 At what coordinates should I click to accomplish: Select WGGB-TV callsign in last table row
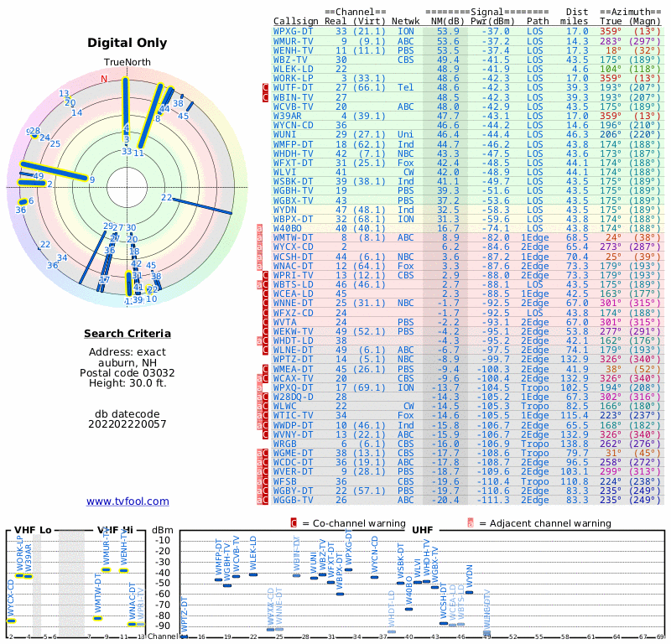[x=293, y=500]
